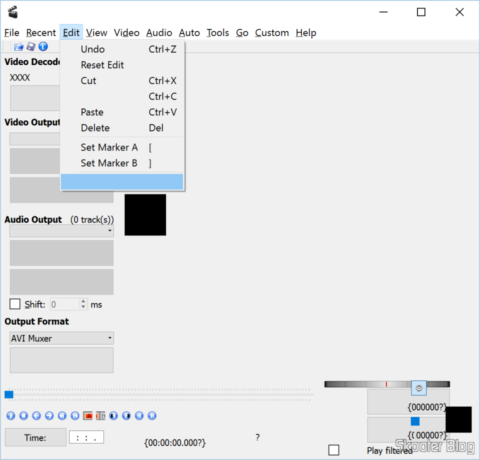Choose Paste in the Edit menu

122,112
